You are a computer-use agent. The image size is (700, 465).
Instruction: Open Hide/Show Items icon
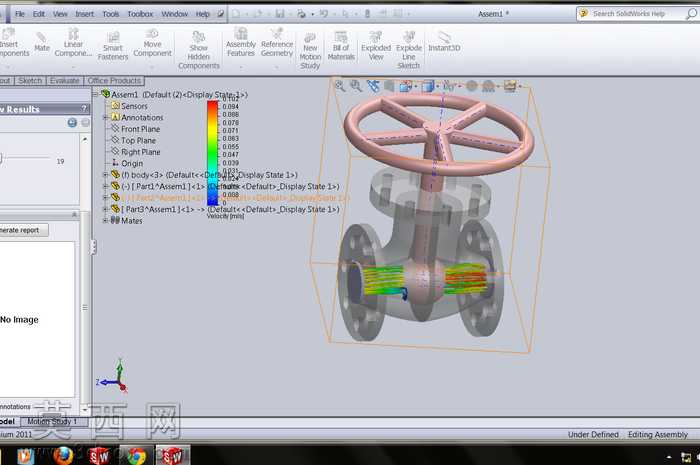[448, 86]
